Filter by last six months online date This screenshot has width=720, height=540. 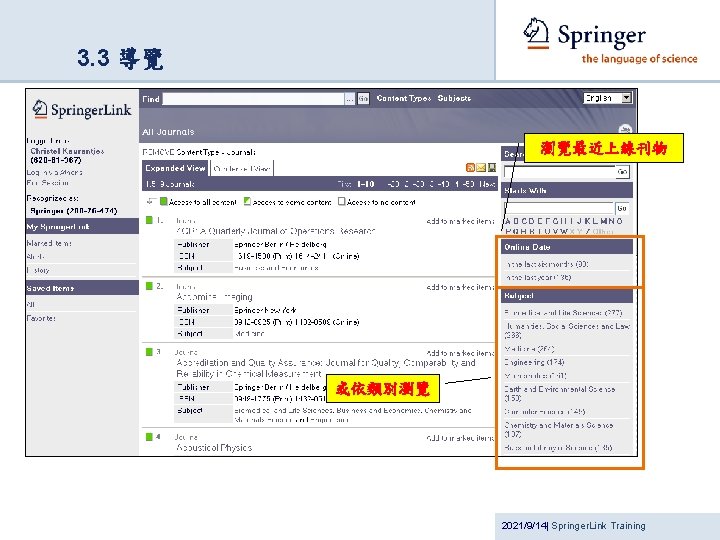547,264
